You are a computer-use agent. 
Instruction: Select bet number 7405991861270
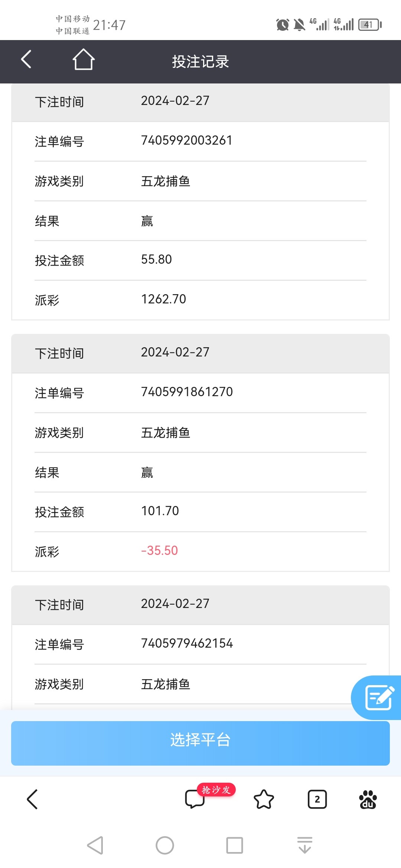coord(187,392)
